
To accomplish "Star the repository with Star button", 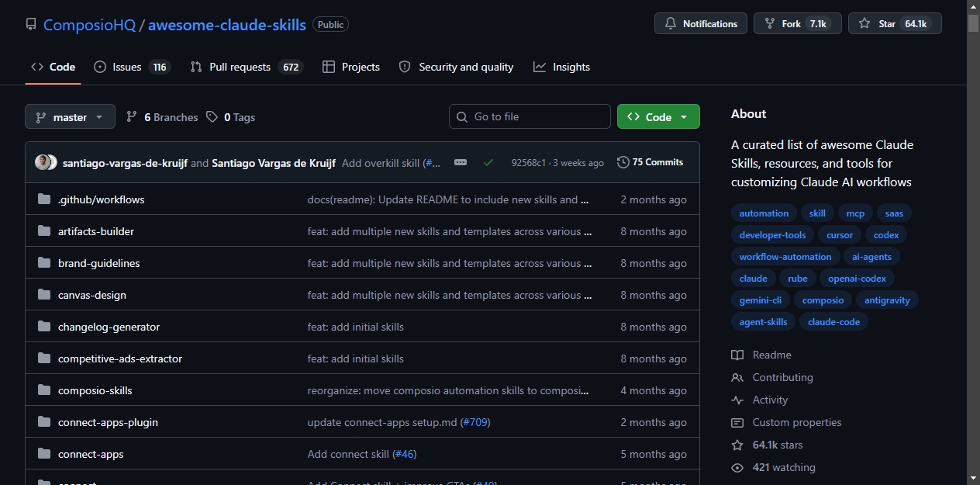I will coord(895,23).
